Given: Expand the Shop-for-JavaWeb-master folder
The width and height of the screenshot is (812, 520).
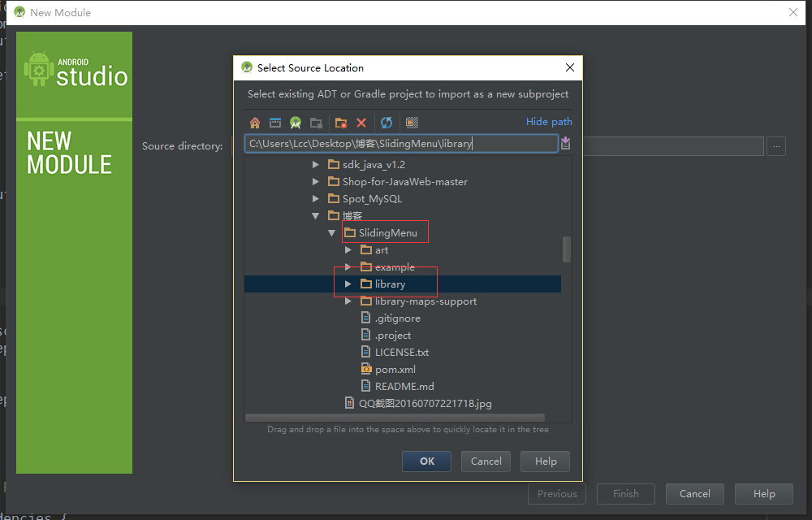Looking at the screenshot, I should tap(315, 182).
